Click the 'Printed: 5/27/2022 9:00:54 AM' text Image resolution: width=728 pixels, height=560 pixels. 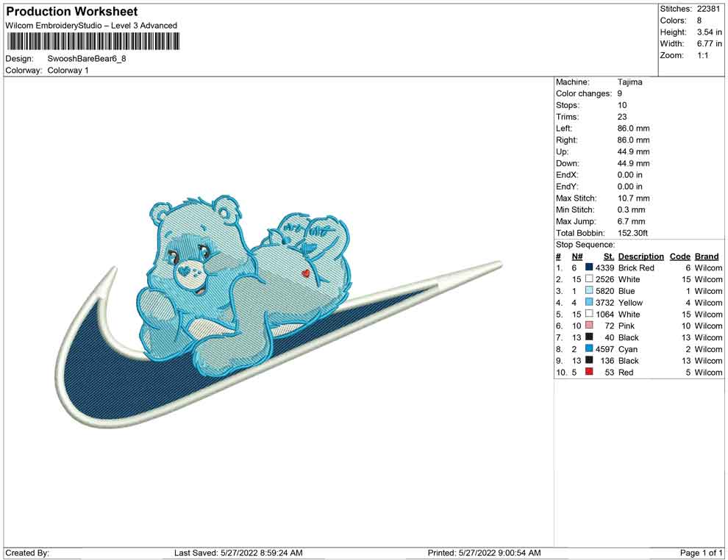(485, 553)
